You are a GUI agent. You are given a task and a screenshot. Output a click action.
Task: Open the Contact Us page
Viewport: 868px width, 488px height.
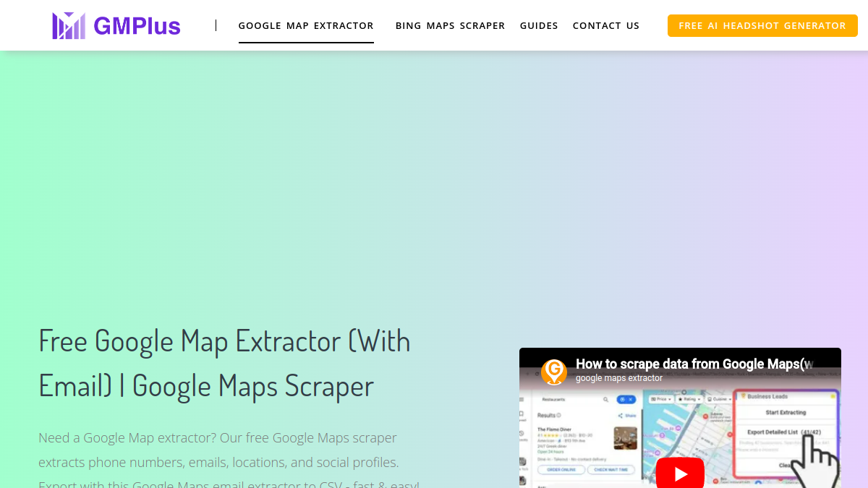(606, 26)
